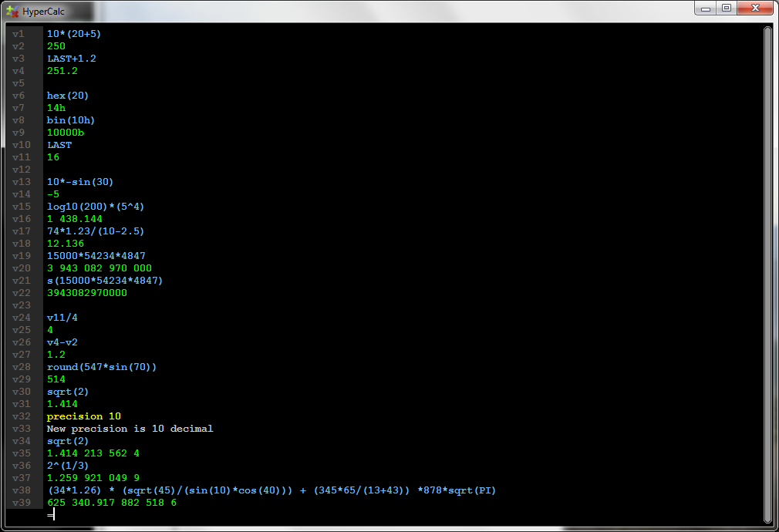Image resolution: width=779 pixels, height=532 pixels.
Task: Select sqrt(2) on line v30
Action: 68,392
